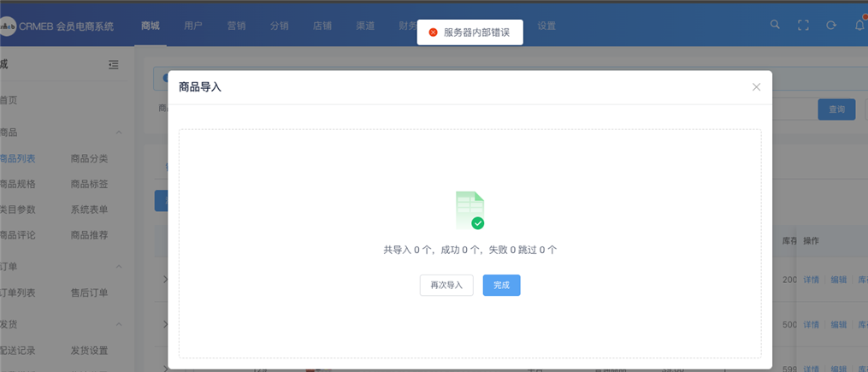Viewport: 868px width, 372px height.
Task: Open the 营销 top menu
Action: (236, 26)
